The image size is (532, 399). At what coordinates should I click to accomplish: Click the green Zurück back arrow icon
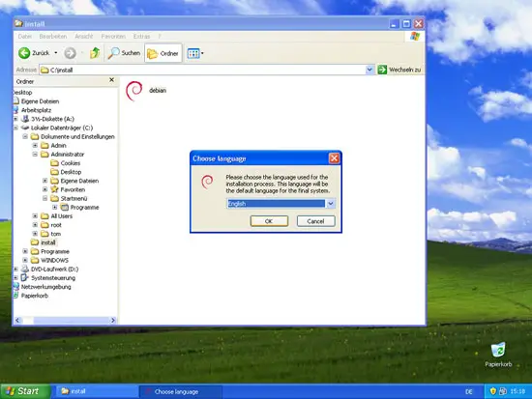24,53
